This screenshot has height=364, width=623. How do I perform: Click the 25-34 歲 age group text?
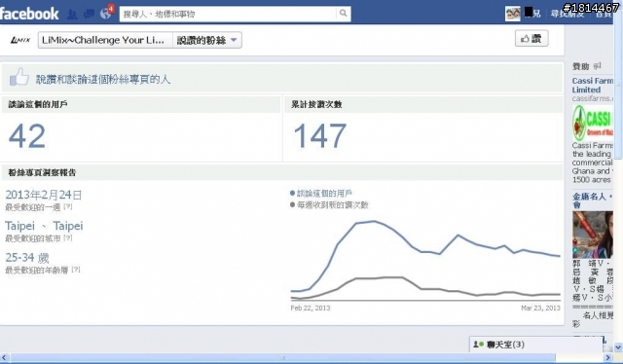[x=27, y=258]
